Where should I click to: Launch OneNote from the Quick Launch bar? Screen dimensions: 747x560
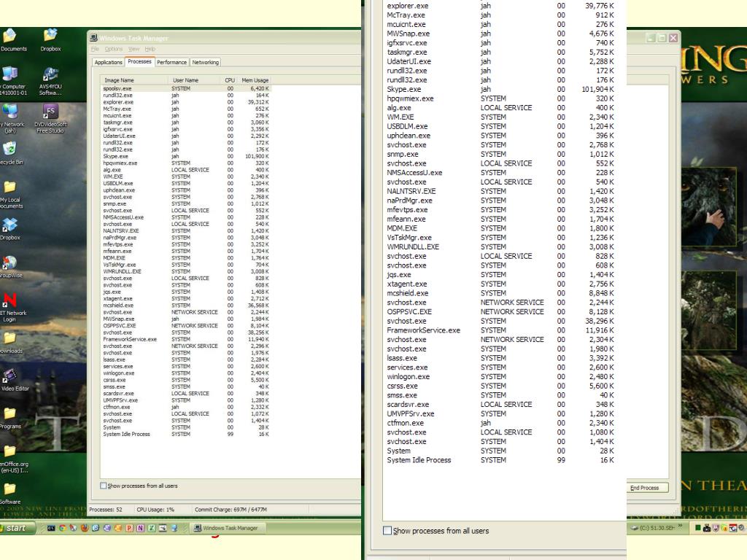[x=140, y=528]
